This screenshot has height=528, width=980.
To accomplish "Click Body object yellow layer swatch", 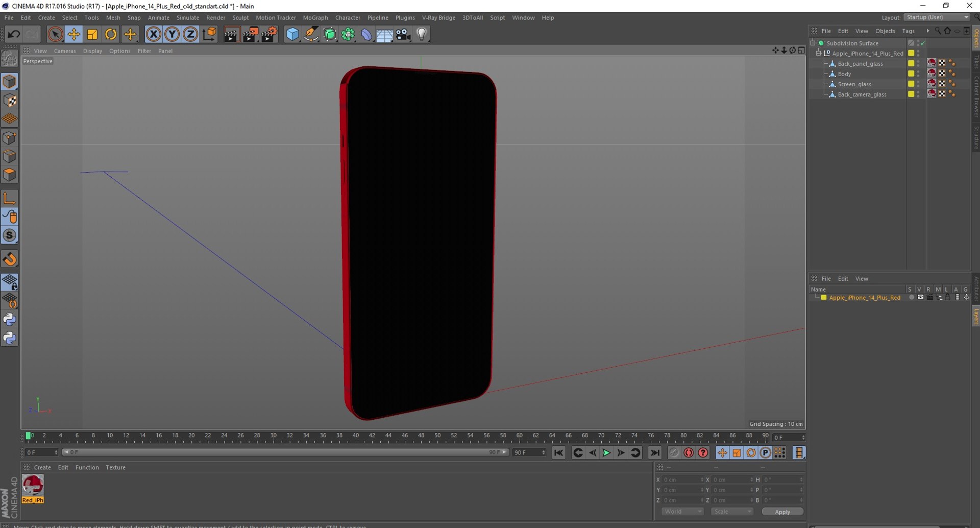I will [911, 74].
